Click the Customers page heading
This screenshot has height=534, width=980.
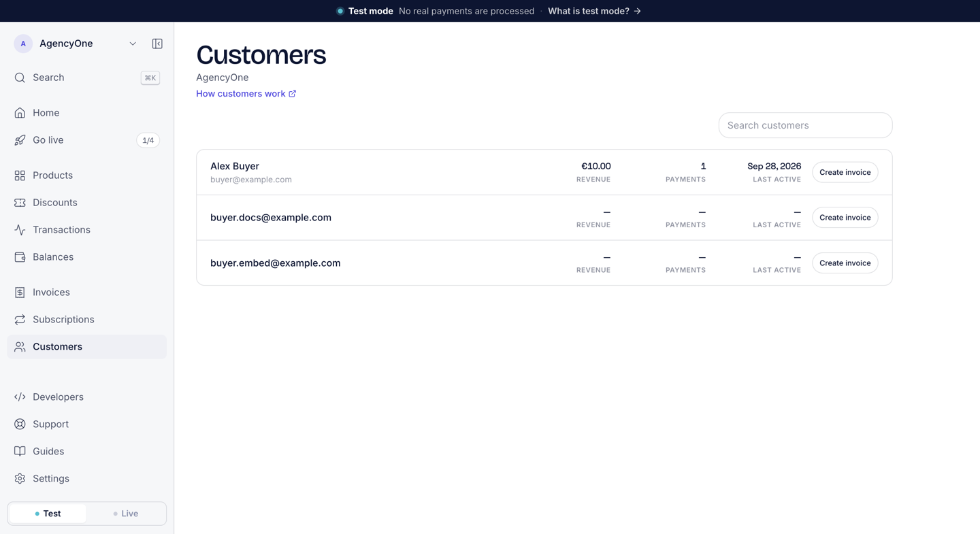click(261, 55)
